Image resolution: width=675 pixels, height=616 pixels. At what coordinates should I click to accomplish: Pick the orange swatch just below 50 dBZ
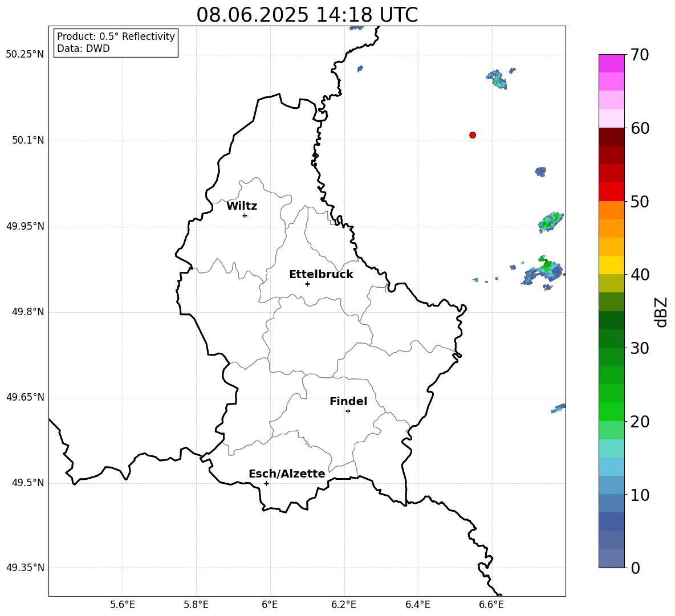coord(611,210)
